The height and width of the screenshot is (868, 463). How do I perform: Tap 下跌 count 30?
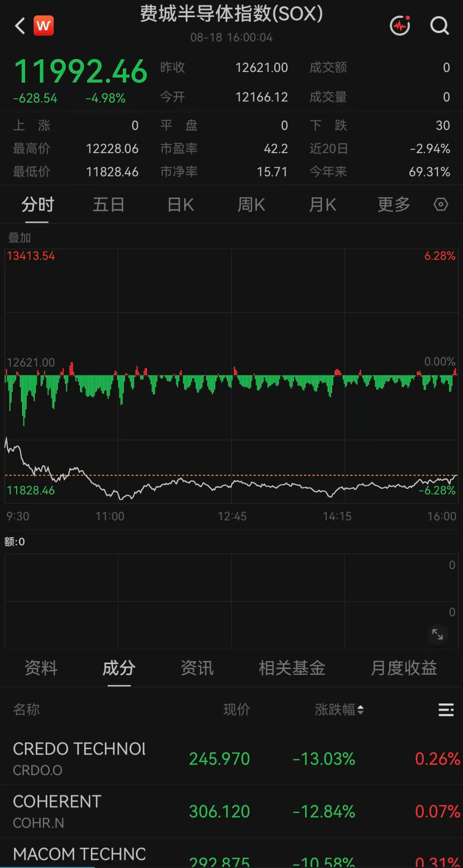pos(443,125)
